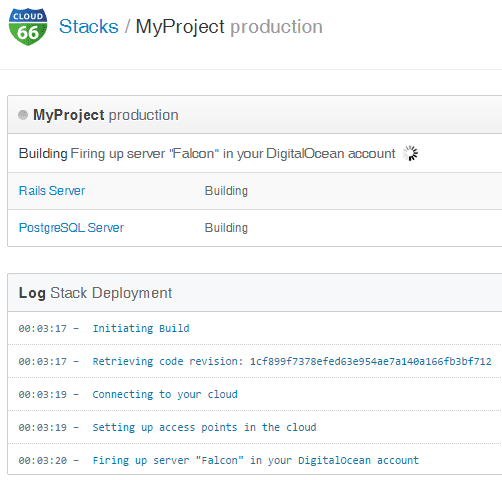
Task: Select the Firing up server Falcon log entry
Action: [255, 460]
